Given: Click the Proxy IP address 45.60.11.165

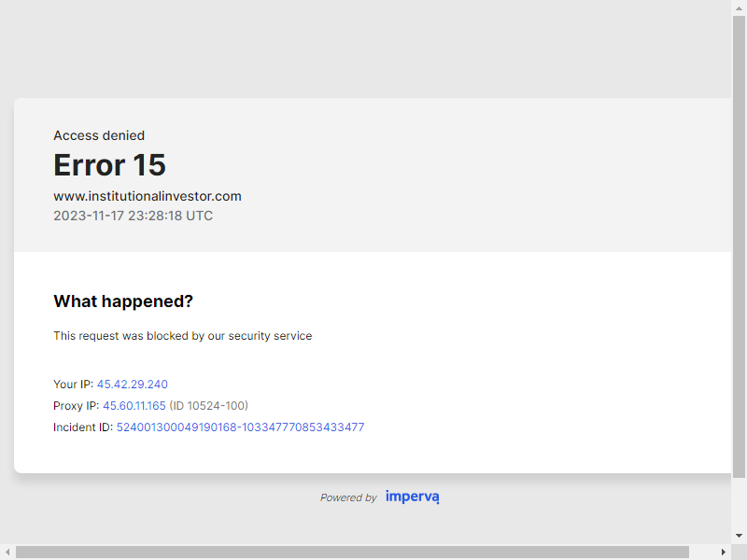Looking at the screenshot, I should 134,406.
